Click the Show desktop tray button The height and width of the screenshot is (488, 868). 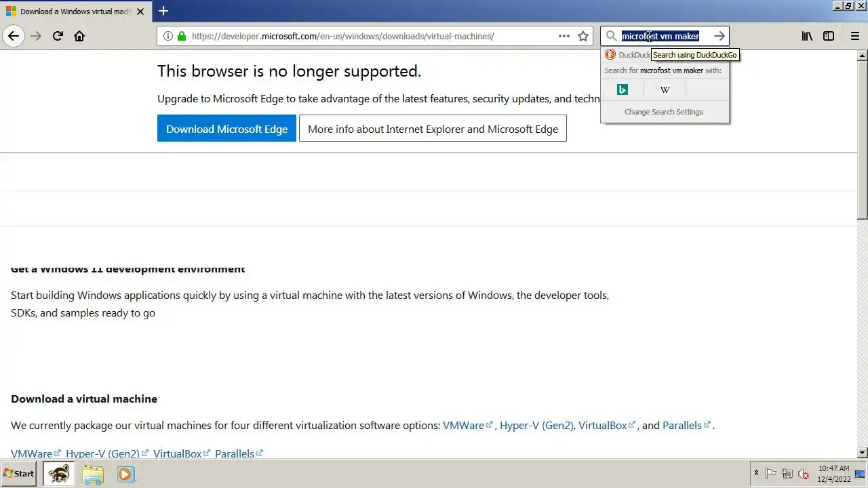[860, 474]
